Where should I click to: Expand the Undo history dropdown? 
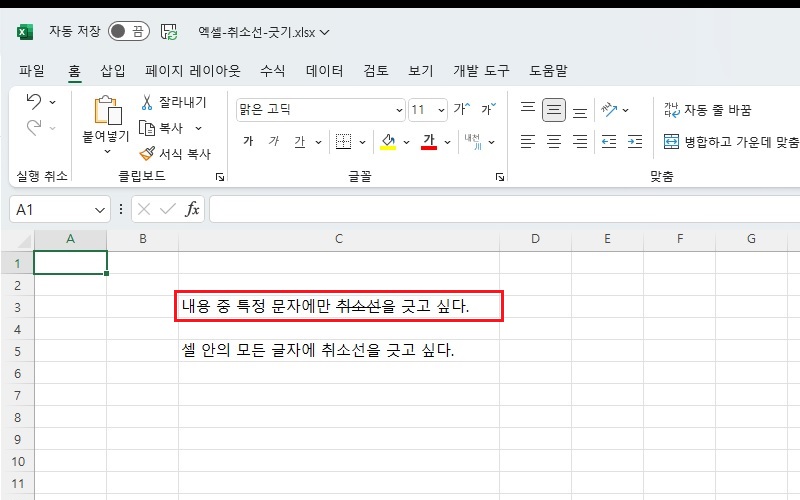click(x=53, y=103)
